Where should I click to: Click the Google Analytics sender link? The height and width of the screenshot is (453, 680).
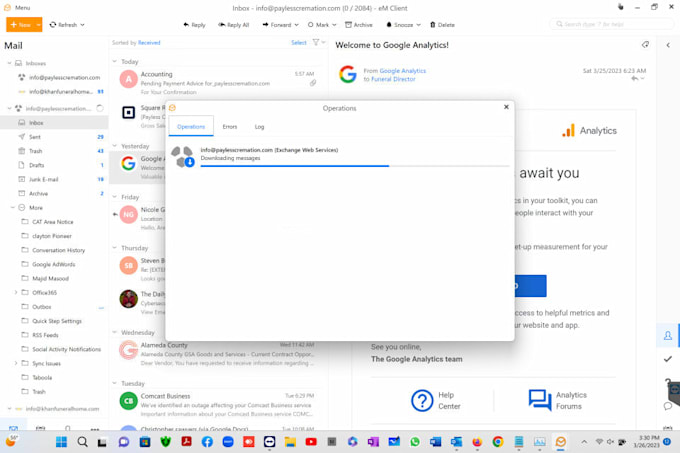click(x=402, y=71)
